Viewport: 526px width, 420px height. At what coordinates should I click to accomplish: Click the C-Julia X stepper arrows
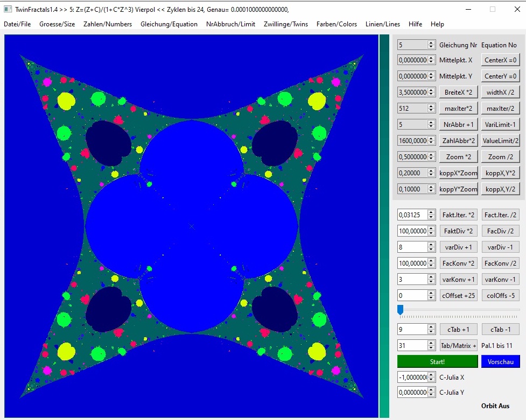pos(431,377)
